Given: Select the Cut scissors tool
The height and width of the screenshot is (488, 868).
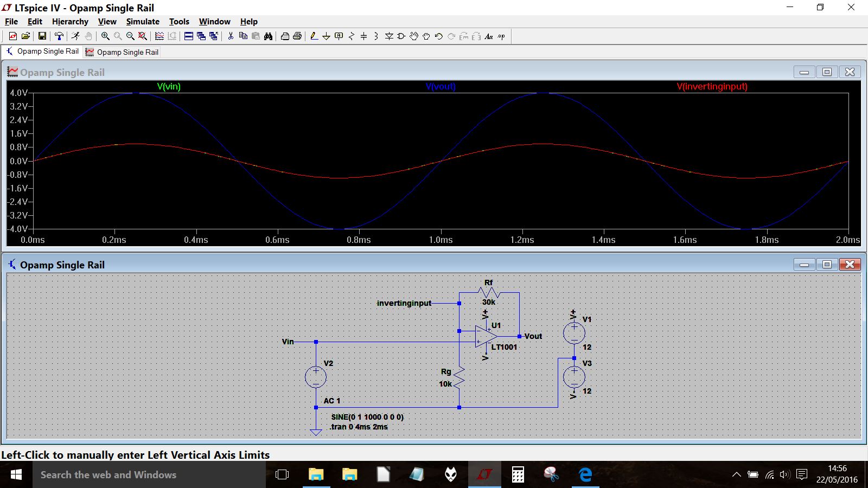Looking at the screenshot, I should point(231,36).
